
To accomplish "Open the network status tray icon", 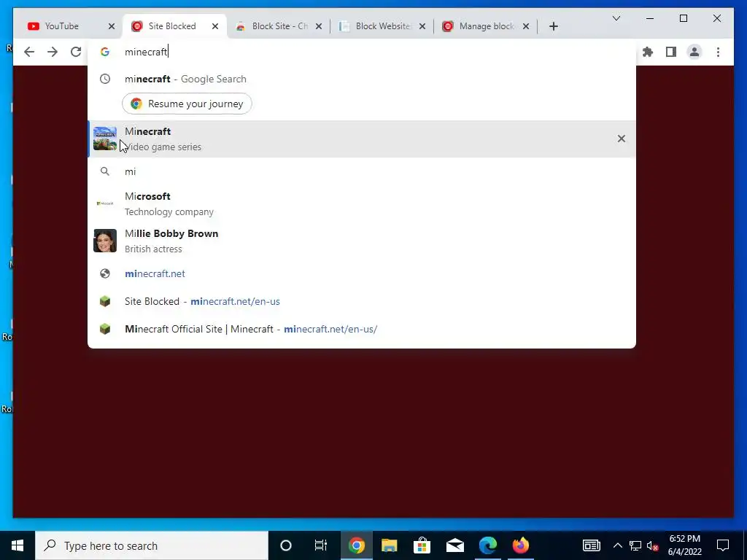I will [x=635, y=545].
